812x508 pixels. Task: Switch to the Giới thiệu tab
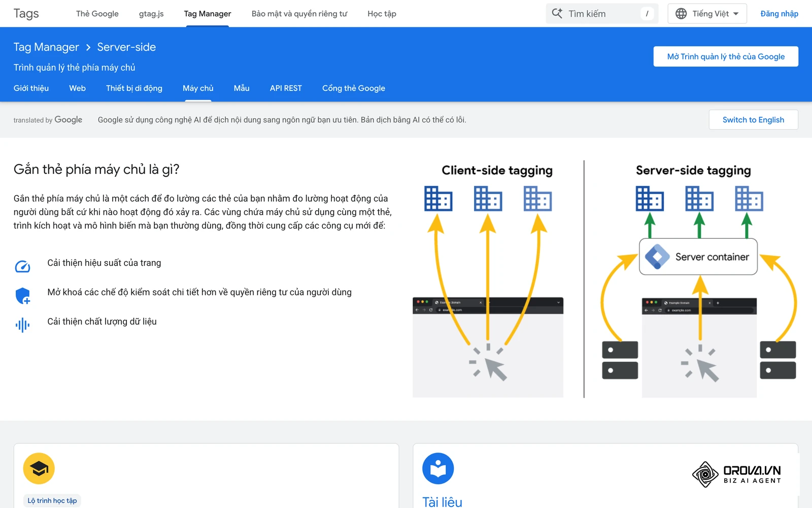[31, 88]
